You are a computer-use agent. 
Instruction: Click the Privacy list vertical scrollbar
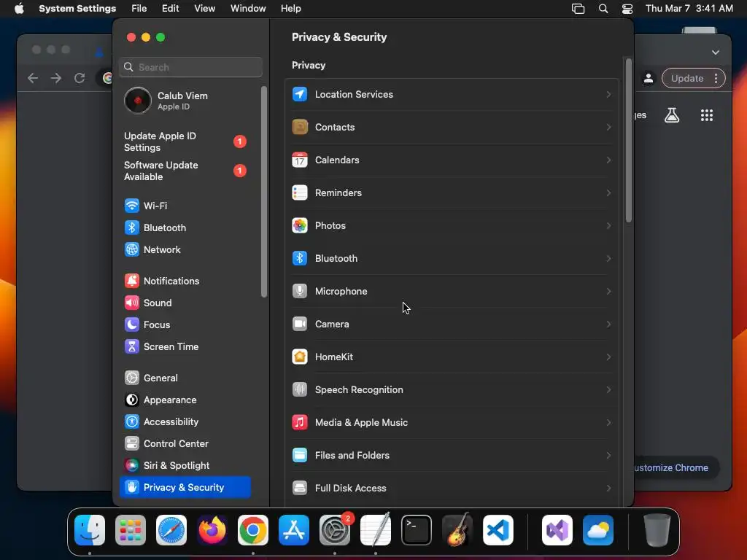628,141
